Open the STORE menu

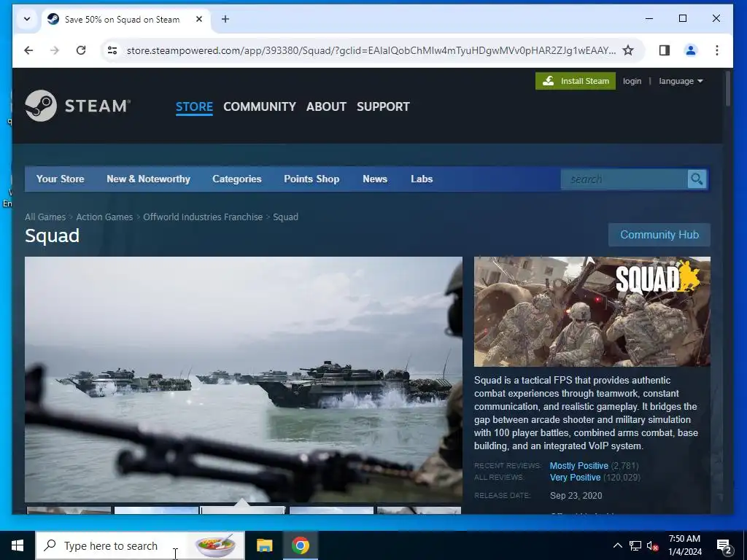pyautogui.click(x=194, y=106)
